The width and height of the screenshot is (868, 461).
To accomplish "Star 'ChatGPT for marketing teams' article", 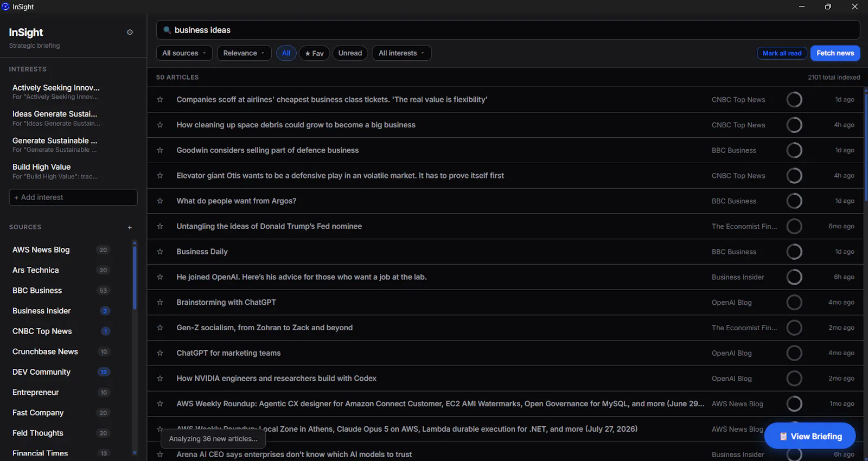I will pos(160,353).
